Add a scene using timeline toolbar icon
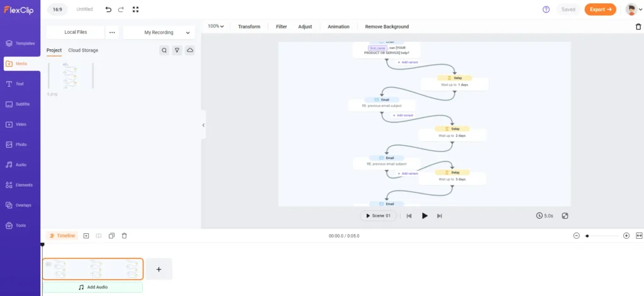This screenshot has width=644, height=296. coord(86,236)
